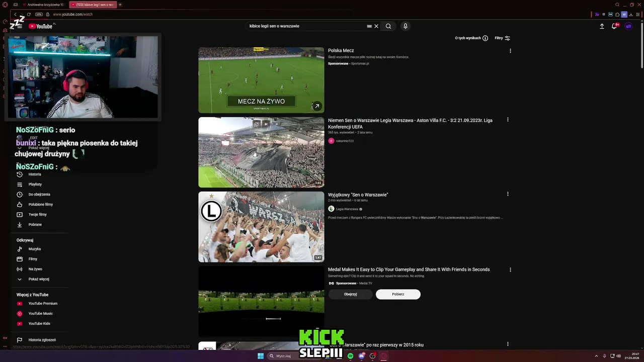Open 'YouTube Music' link
Image resolution: width=644 pixels, height=362 pixels.
42,314
